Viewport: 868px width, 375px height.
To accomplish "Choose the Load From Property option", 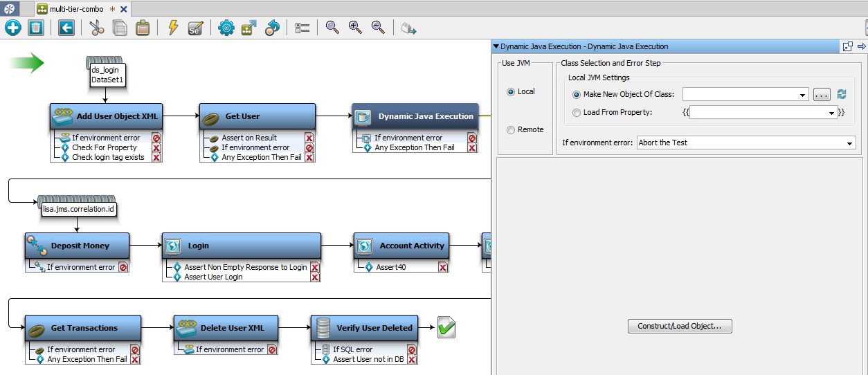I will (x=577, y=113).
